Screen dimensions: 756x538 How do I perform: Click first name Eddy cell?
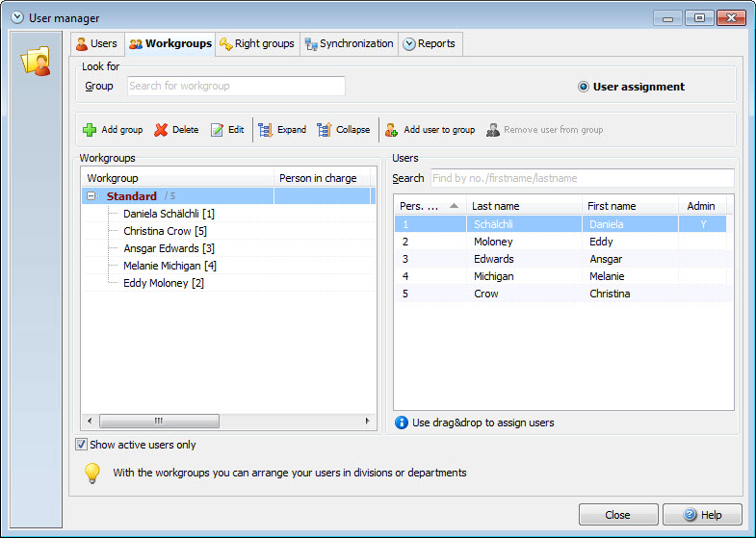[630, 242]
